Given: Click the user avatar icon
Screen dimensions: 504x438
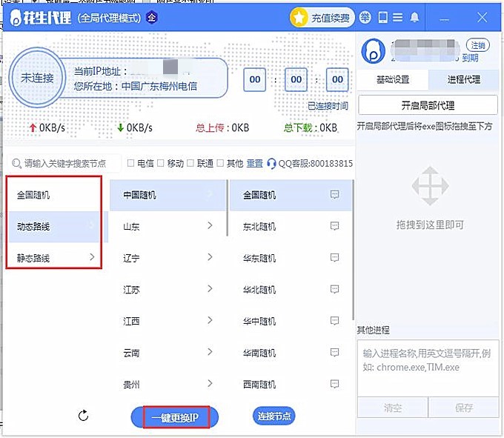Looking at the screenshot, I should coord(373,51).
